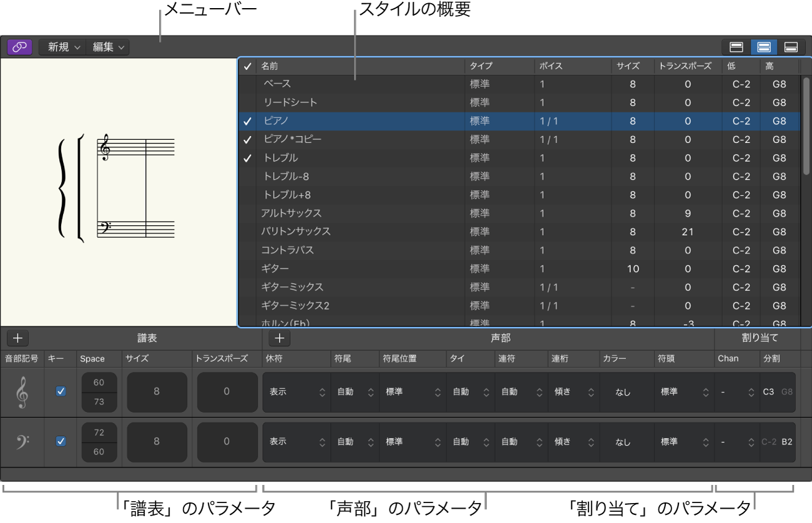Open Chan dropdown in treble voice row
The width and height of the screenshot is (812, 523).
(737, 392)
